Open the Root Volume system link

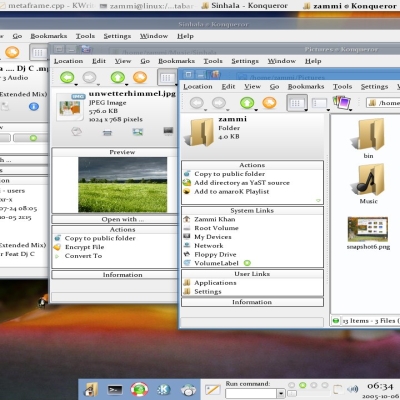coord(216,228)
